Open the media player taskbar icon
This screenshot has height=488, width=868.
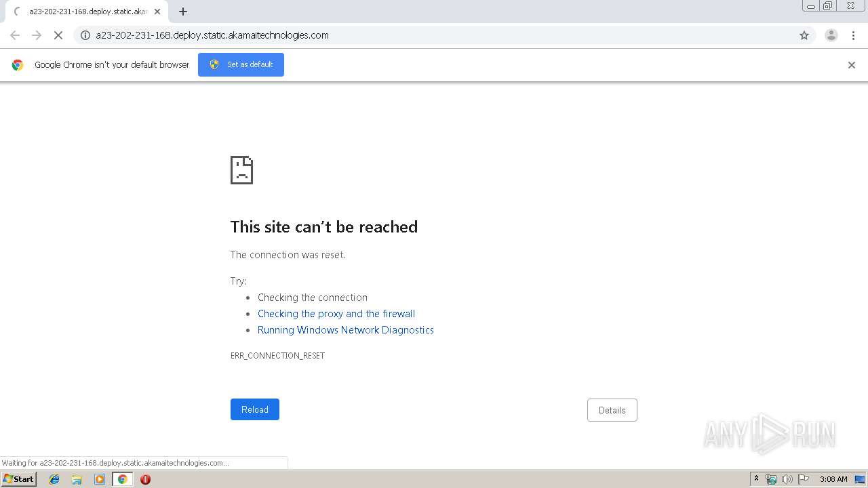(x=100, y=479)
